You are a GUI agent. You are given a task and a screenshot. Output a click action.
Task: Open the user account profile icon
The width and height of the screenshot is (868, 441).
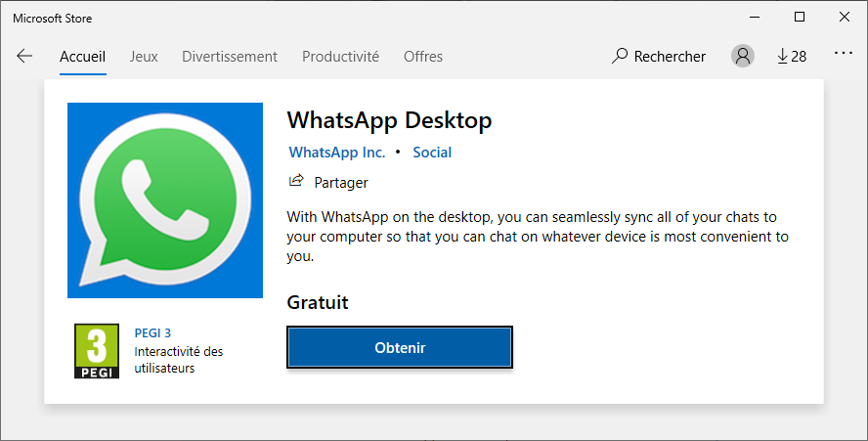tap(743, 56)
